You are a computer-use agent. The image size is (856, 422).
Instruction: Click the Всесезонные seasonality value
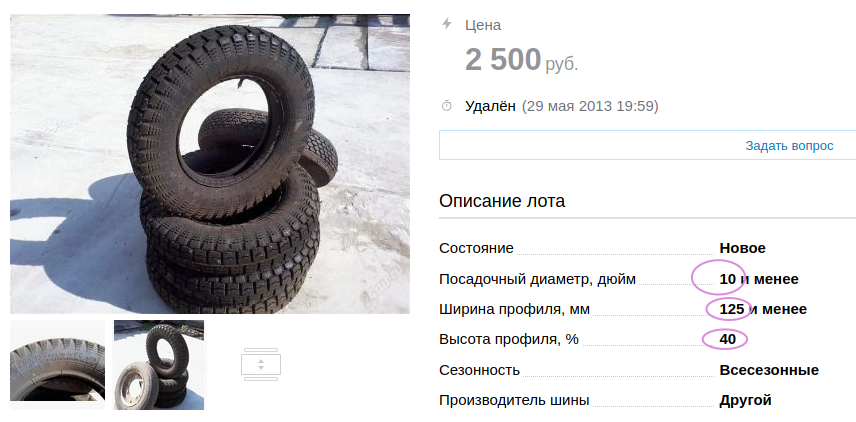click(769, 370)
